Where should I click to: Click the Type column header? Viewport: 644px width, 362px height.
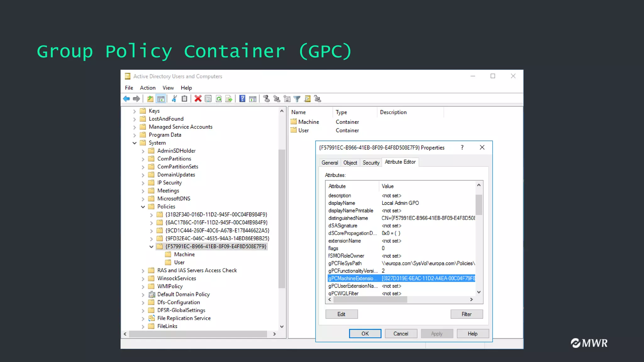[355, 112]
